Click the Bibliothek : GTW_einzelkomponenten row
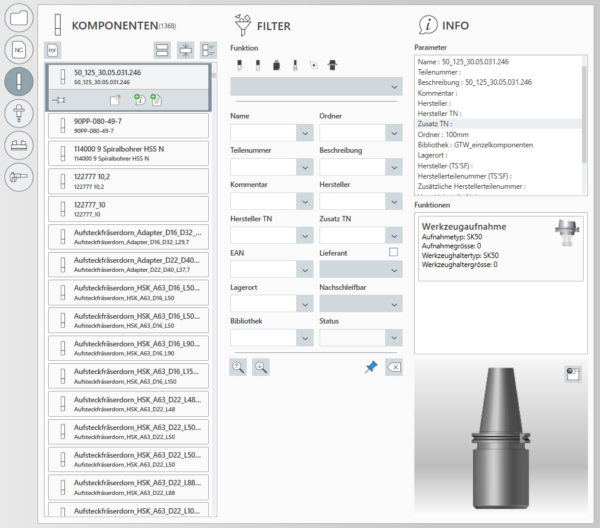 tap(499, 145)
